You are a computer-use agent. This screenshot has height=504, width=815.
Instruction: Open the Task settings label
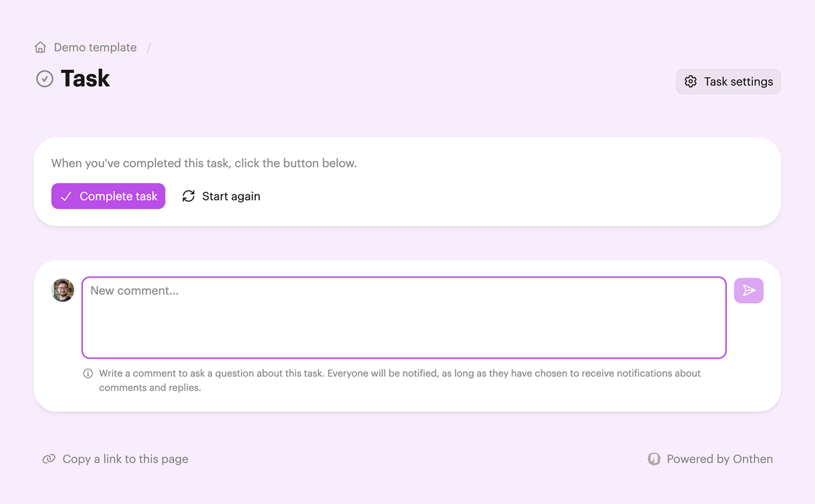click(738, 81)
